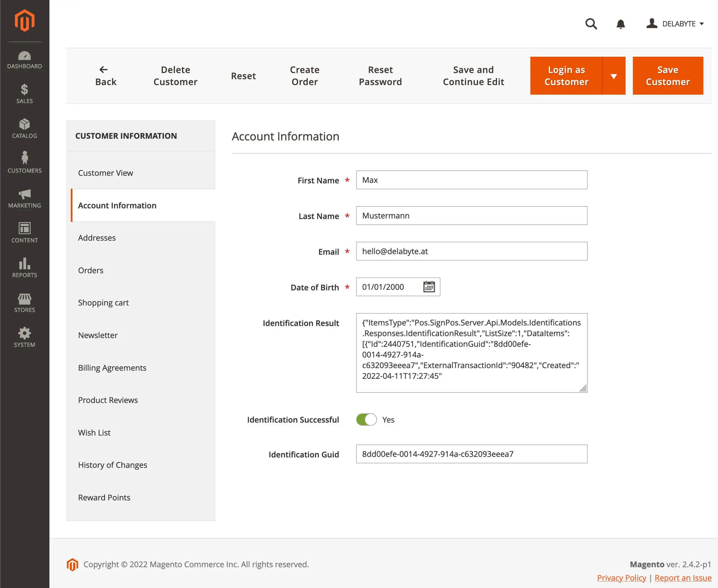The width and height of the screenshot is (718, 588).
Task: Open the Stores sidebar icon
Action: 24,303
